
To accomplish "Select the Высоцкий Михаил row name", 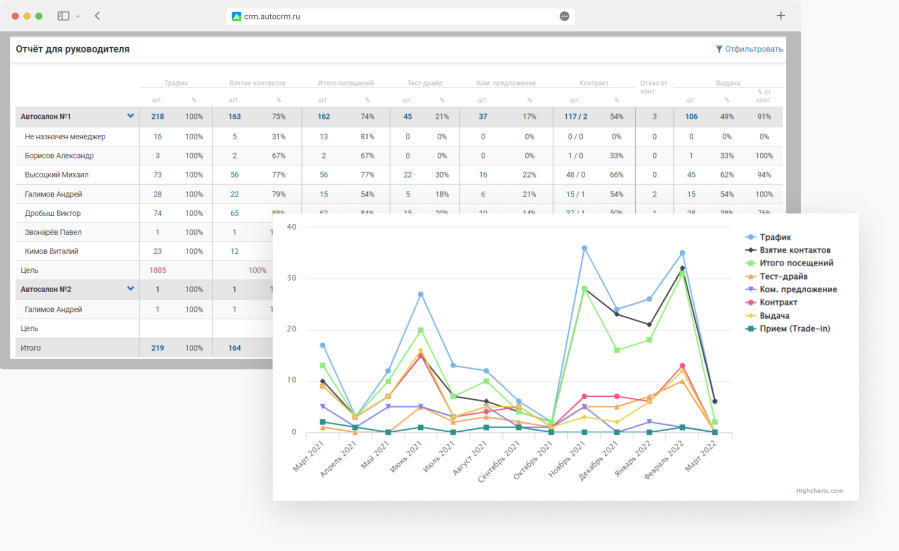I will tap(58, 175).
